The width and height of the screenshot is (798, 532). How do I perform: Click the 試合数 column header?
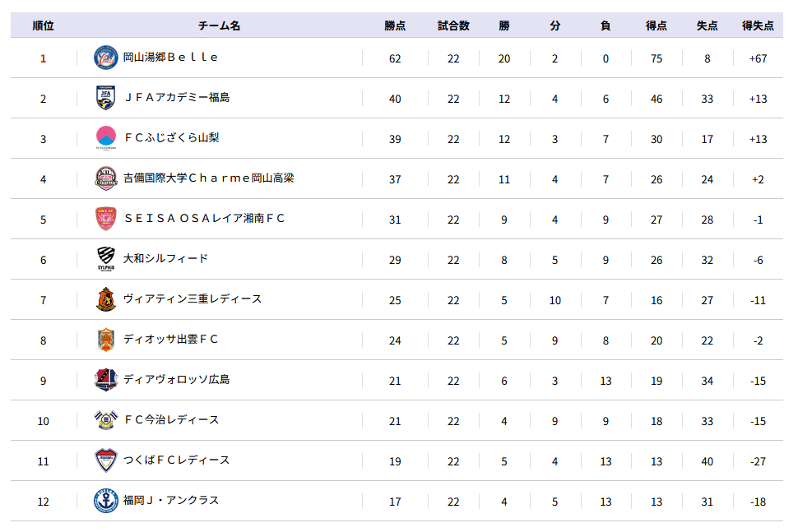click(453, 25)
